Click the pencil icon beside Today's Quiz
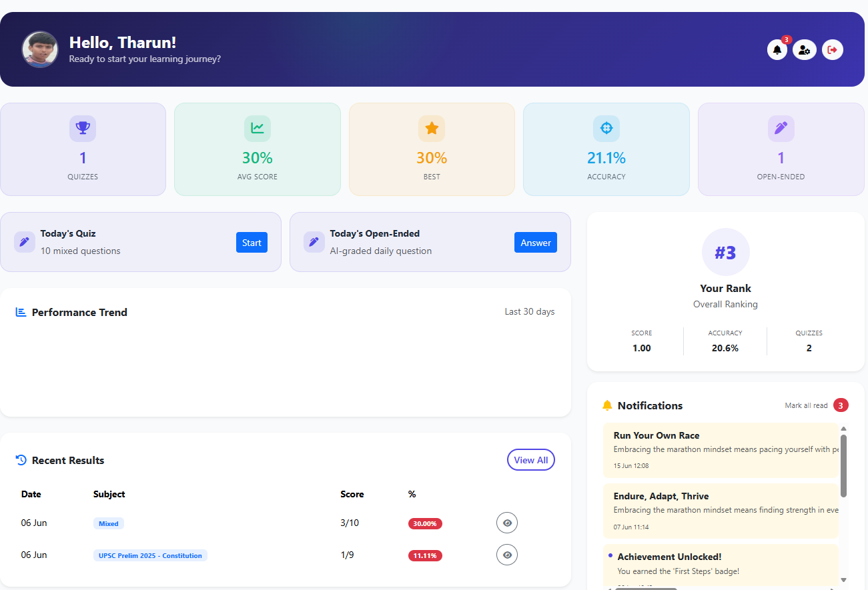 25,242
